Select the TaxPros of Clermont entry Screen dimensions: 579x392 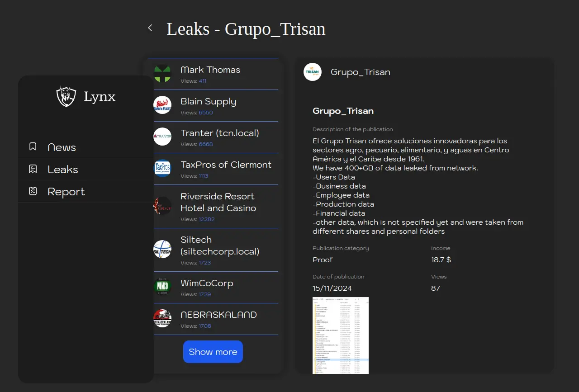pyautogui.click(x=226, y=165)
